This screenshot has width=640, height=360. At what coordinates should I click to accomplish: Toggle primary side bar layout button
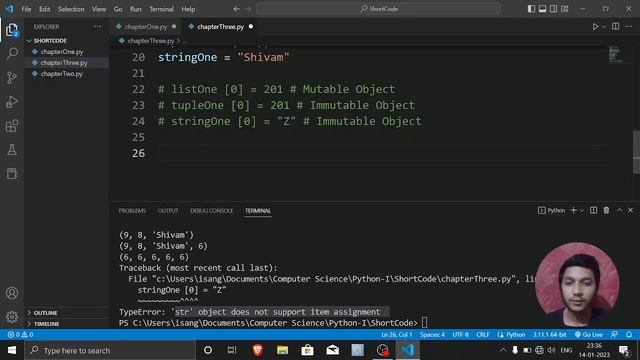pyautogui.click(x=531, y=9)
